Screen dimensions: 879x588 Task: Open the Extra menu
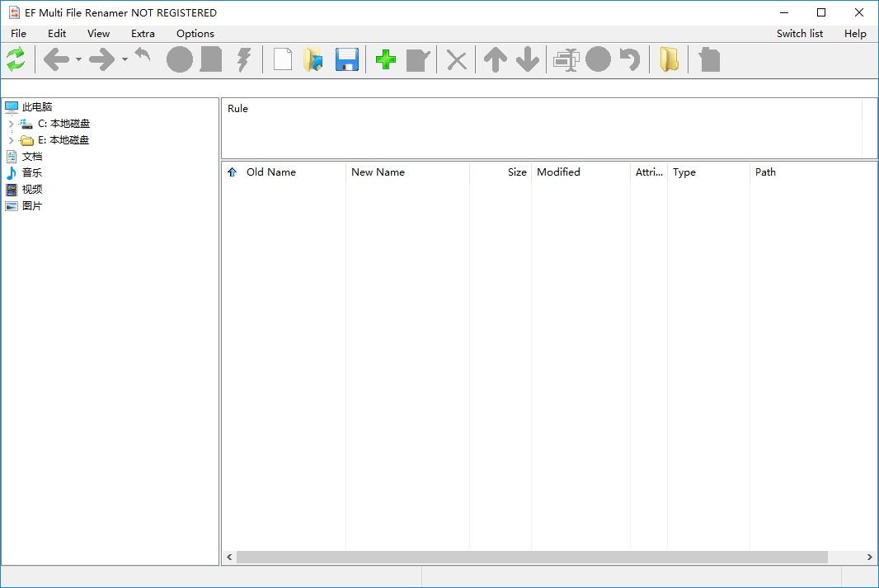click(143, 34)
